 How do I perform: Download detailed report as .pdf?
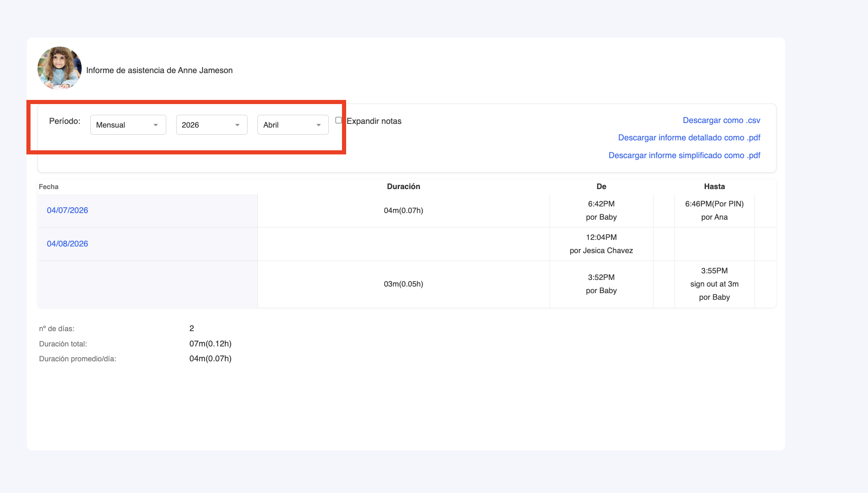click(x=689, y=137)
